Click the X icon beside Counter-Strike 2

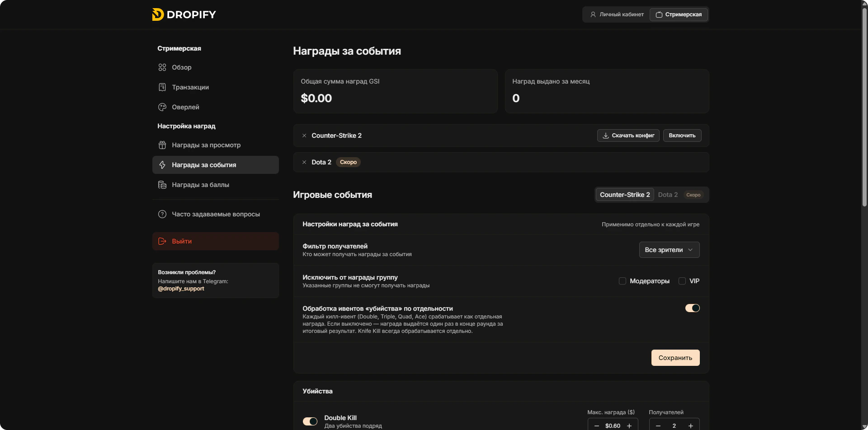click(304, 136)
